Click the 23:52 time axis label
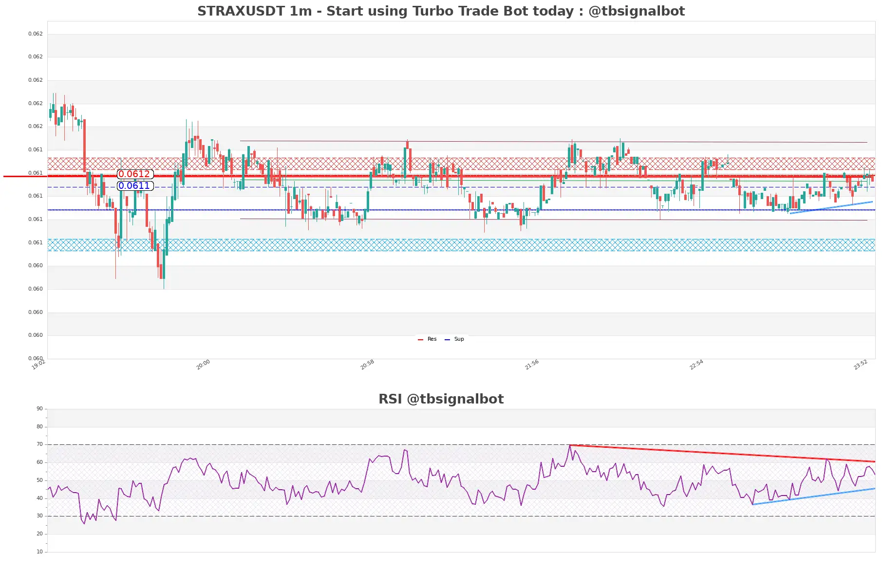This screenshot has width=882, height=588. [x=861, y=365]
